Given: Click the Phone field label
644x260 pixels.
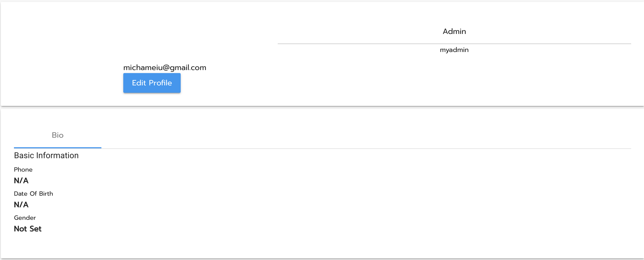Looking at the screenshot, I should coord(23,170).
